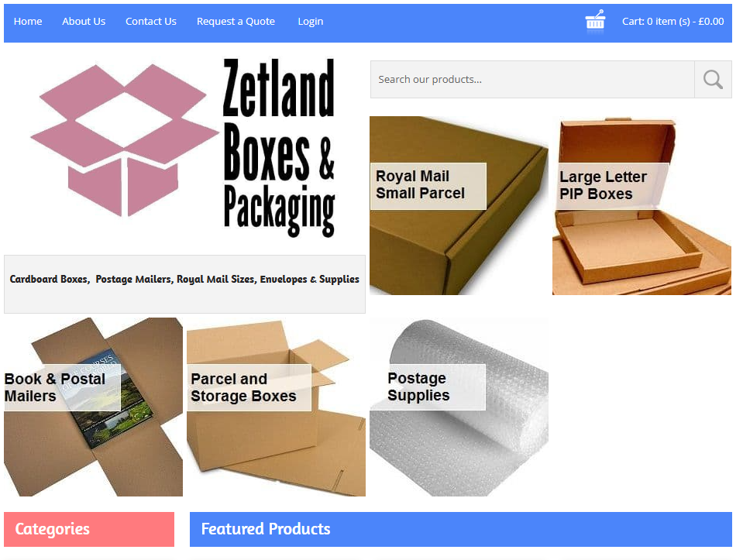Click the shopping basket cart icon
743x560 pixels.
(x=595, y=22)
